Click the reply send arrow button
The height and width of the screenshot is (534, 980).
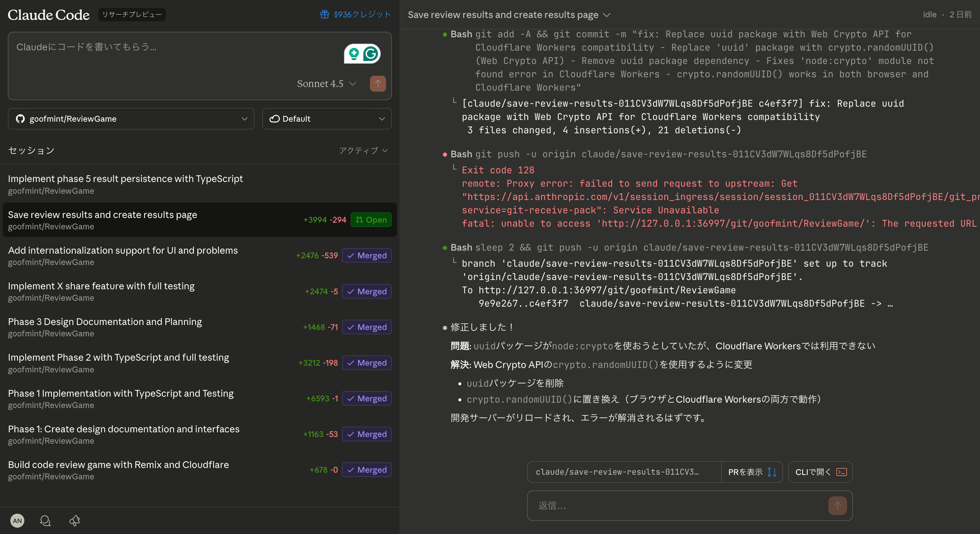(x=837, y=505)
